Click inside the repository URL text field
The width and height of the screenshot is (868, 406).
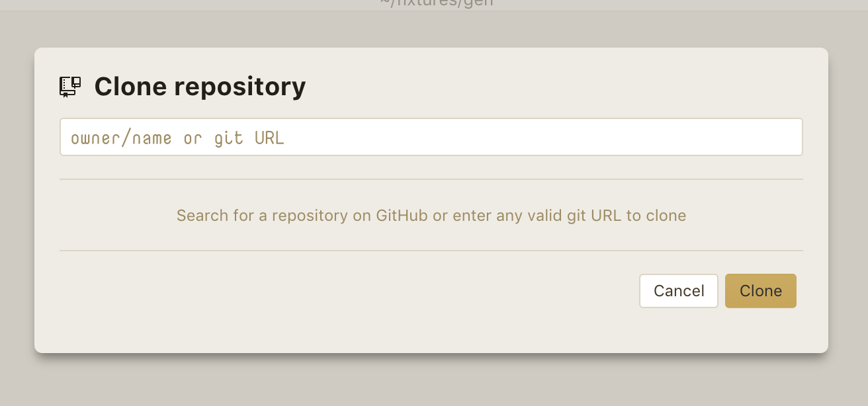431,136
